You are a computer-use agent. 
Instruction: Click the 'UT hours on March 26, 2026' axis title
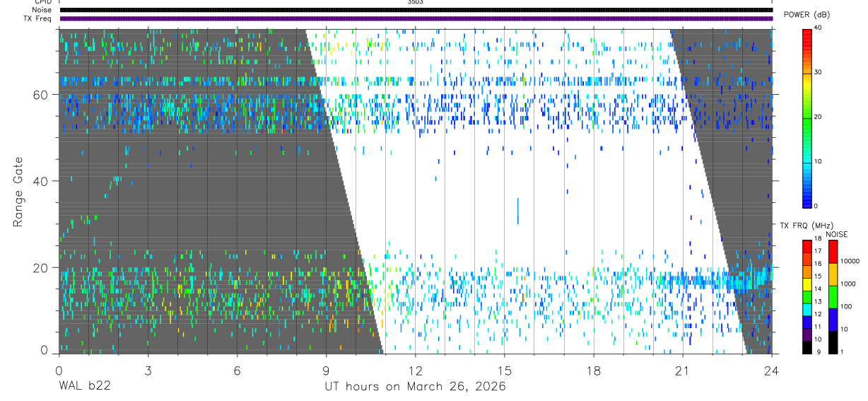(x=415, y=387)
